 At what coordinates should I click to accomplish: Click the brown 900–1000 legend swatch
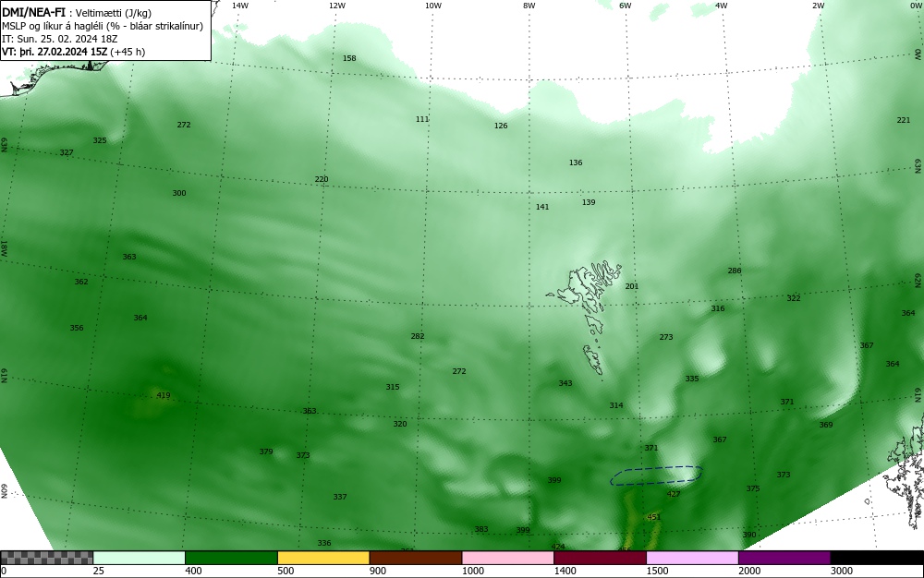(416, 558)
